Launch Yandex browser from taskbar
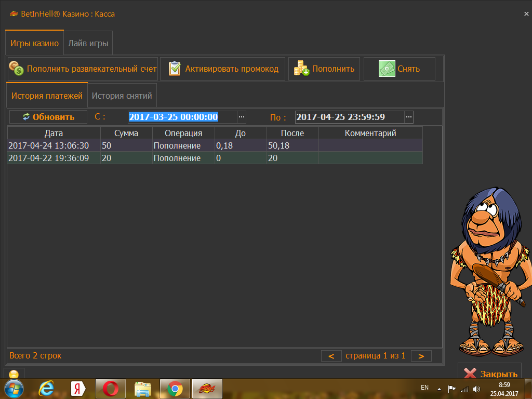The height and width of the screenshot is (399, 532). (78, 388)
